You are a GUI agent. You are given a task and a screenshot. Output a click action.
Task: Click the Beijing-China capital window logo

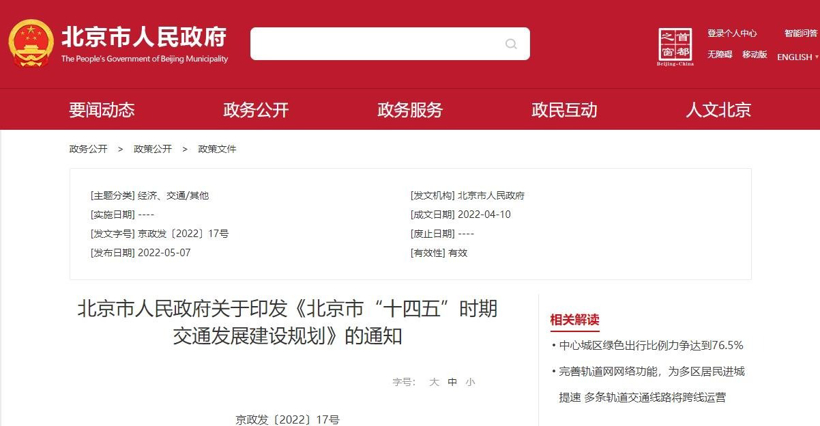[675, 47]
